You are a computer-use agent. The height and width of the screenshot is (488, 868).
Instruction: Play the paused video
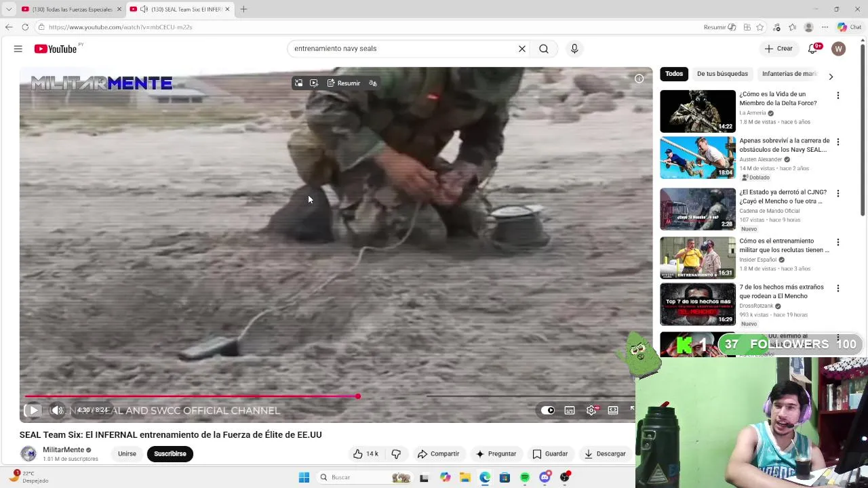coord(33,410)
